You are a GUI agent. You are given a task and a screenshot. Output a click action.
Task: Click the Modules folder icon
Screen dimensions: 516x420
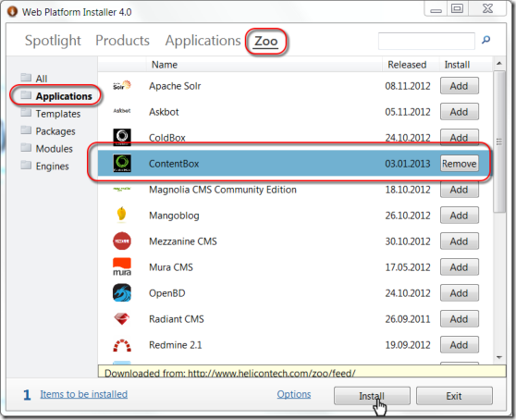(26, 147)
